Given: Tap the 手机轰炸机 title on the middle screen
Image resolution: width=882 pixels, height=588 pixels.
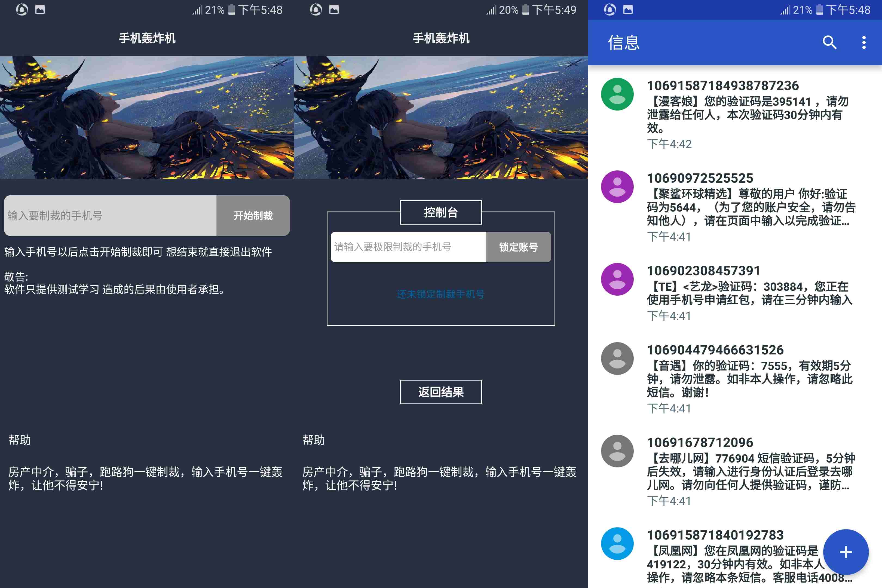Looking at the screenshot, I should (441, 38).
